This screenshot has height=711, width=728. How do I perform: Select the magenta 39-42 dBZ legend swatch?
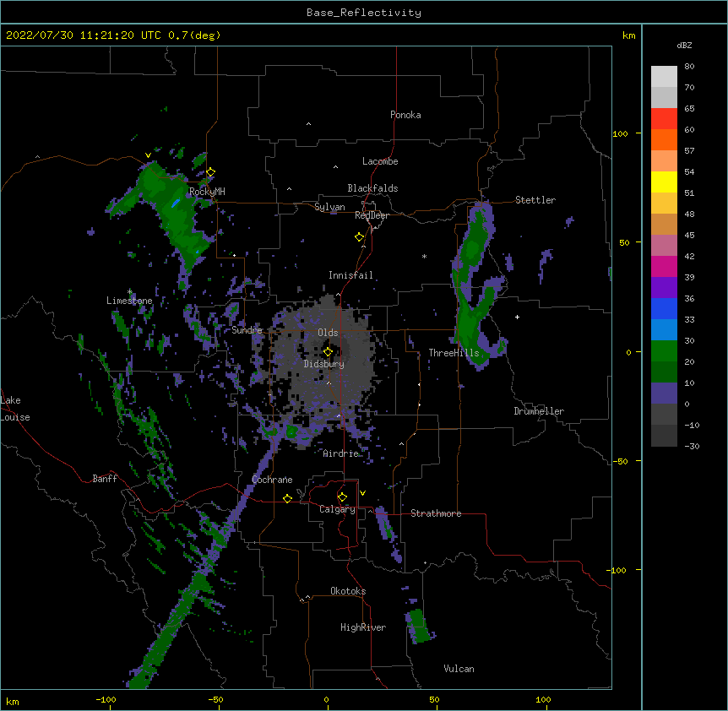tap(664, 266)
